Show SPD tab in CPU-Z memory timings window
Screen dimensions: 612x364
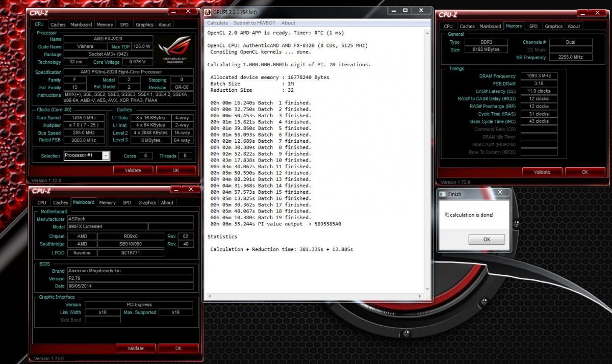(x=533, y=27)
